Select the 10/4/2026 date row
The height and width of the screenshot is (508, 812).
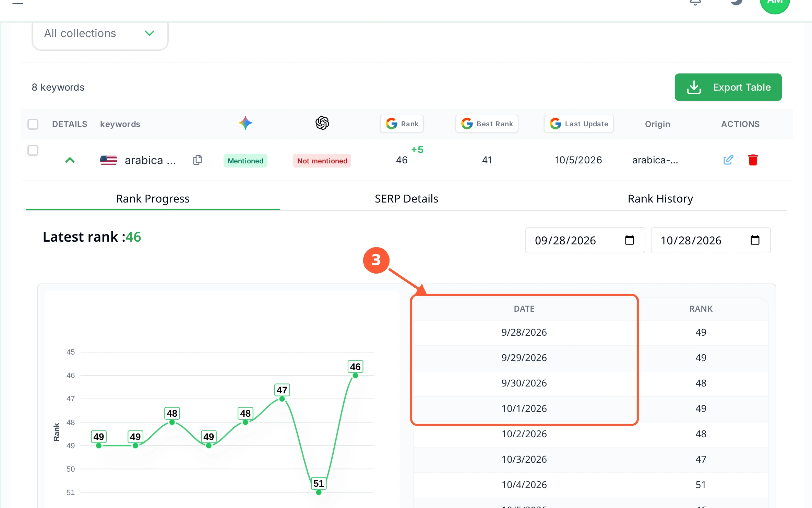[x=591, y=485]
